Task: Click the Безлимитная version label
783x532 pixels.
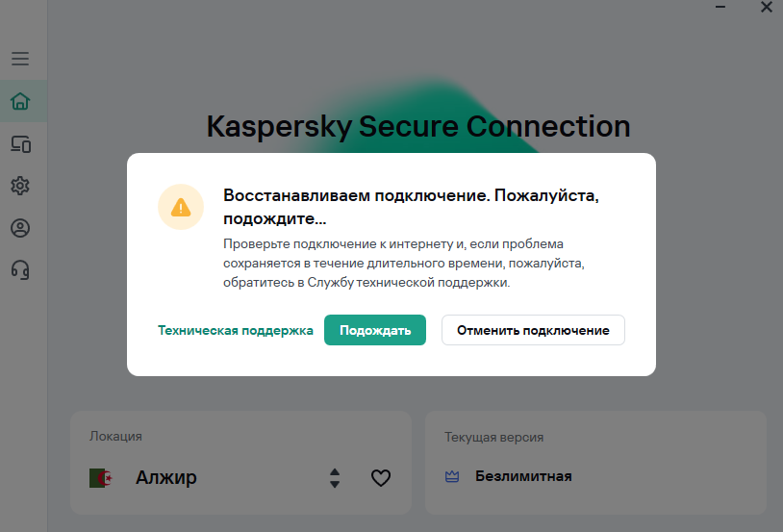Action: (x=523, y=476)
